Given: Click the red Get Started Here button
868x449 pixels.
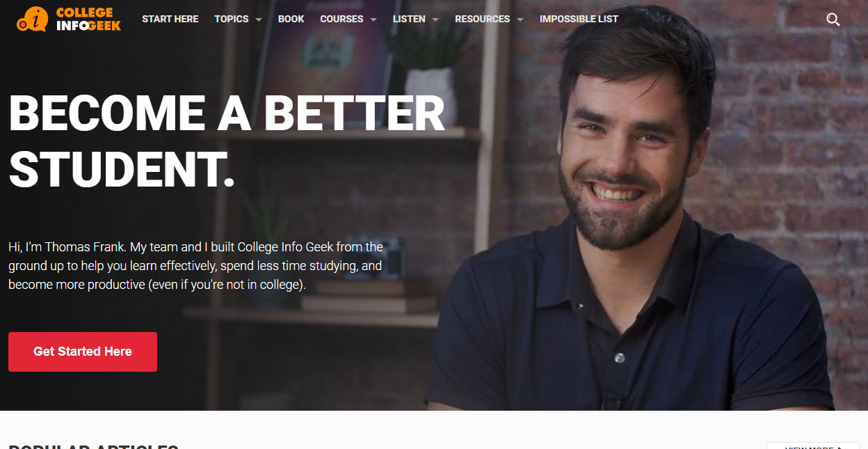Looking at the screenshot, I should click(83, 352).
